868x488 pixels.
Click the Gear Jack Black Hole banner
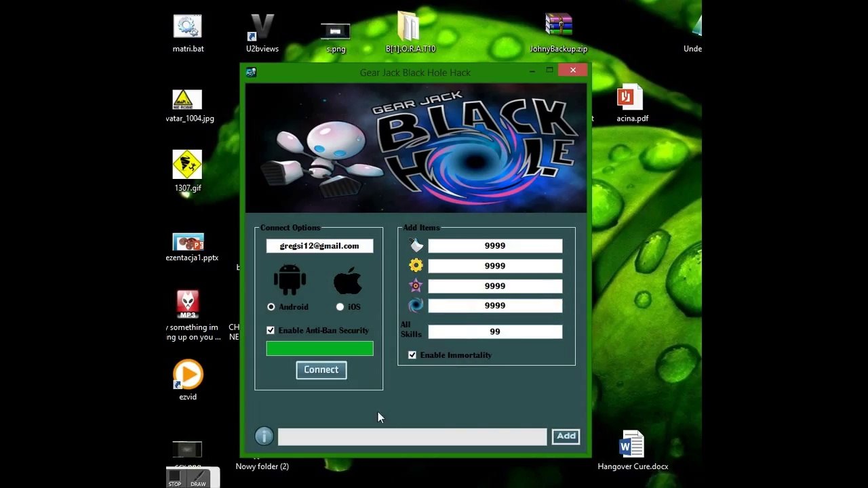(x=416, y=148)
